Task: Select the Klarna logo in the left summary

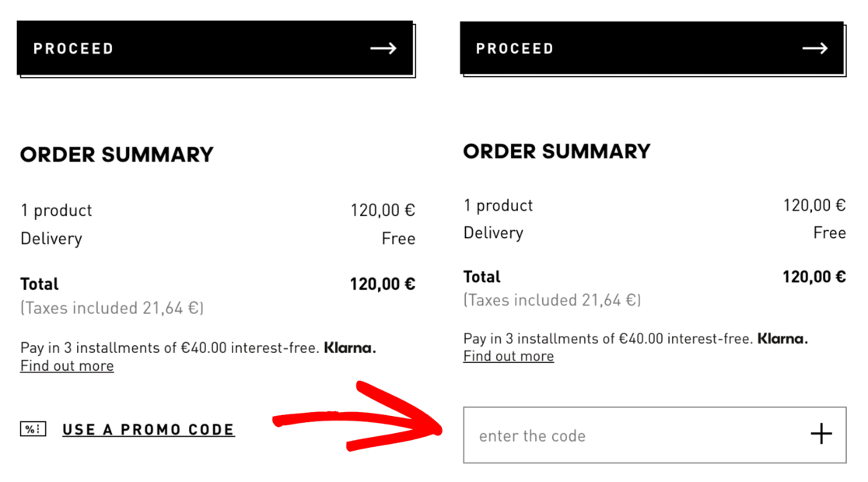Action: click(348, 348)
